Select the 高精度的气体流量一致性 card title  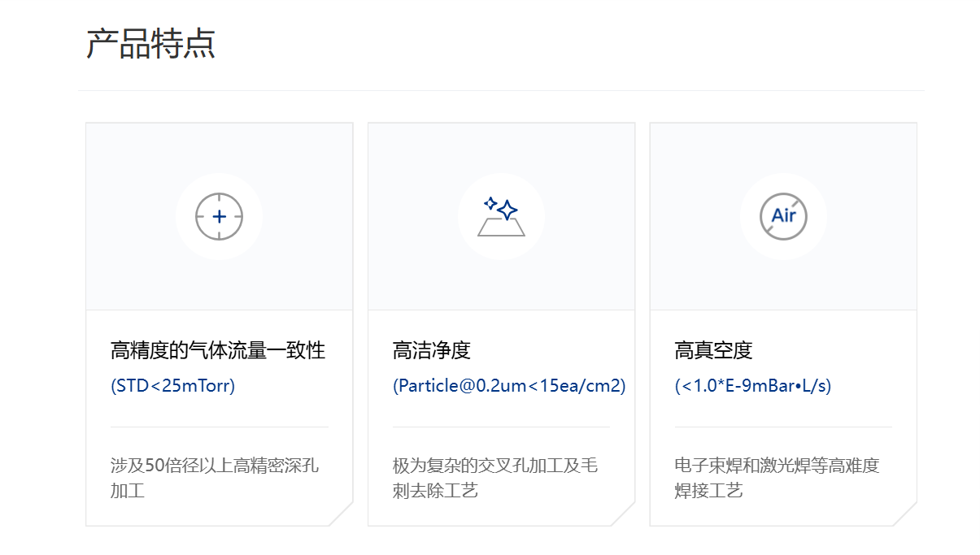(218, 350)
